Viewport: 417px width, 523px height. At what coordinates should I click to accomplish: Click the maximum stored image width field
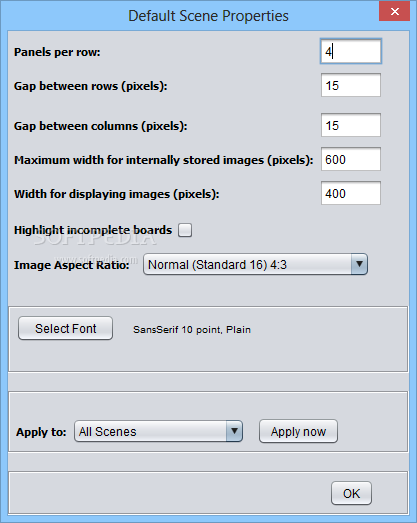[351, 159]
